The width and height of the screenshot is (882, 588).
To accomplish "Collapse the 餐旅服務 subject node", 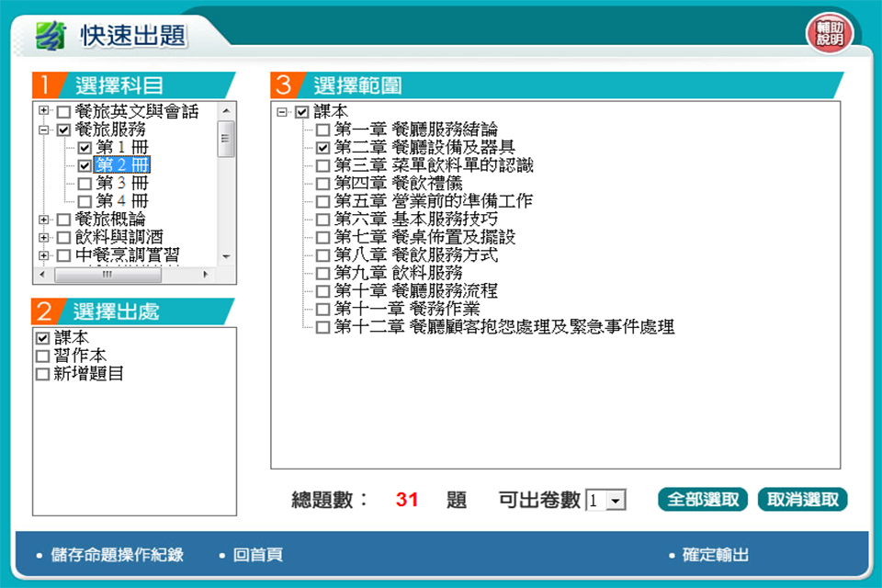I will (x=43, y=130).
